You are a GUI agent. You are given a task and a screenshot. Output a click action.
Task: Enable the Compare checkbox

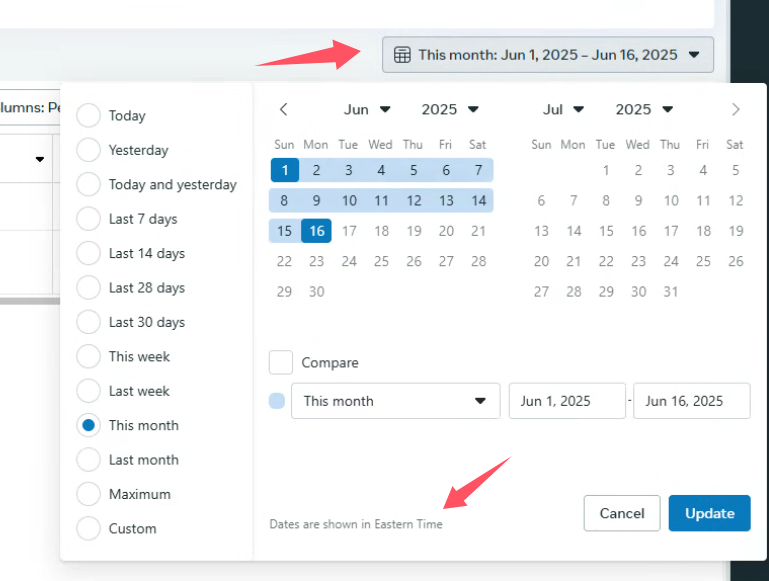(x=281, y=362)
